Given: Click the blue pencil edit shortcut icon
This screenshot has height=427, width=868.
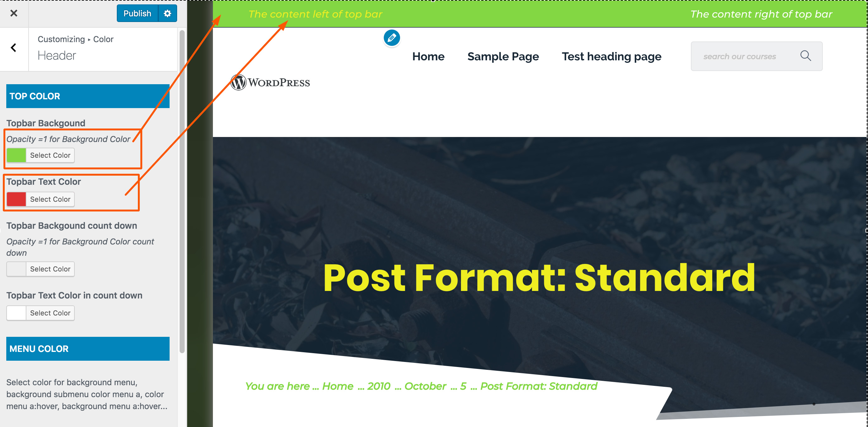Looking at the screenshot, I should pos(392,38).
